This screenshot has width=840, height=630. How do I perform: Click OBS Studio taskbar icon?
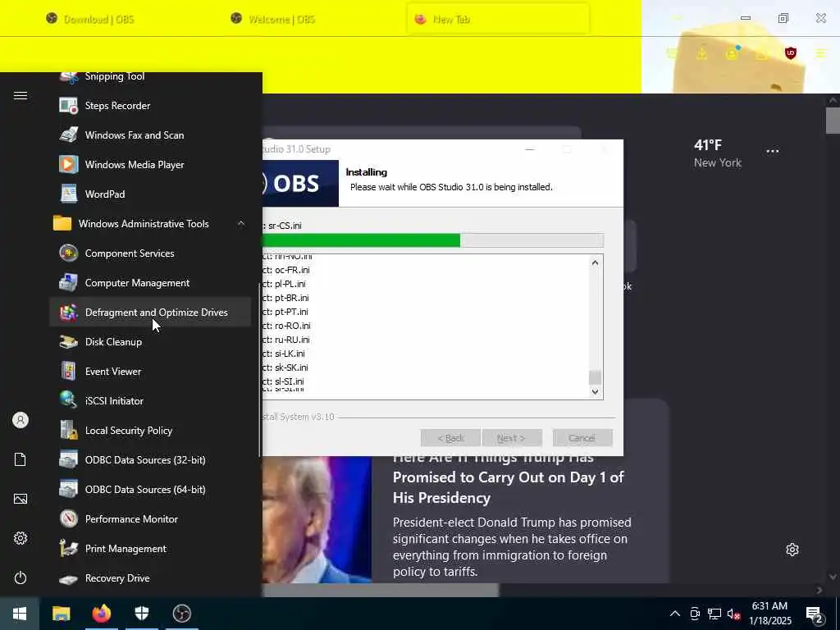(181, 614)
